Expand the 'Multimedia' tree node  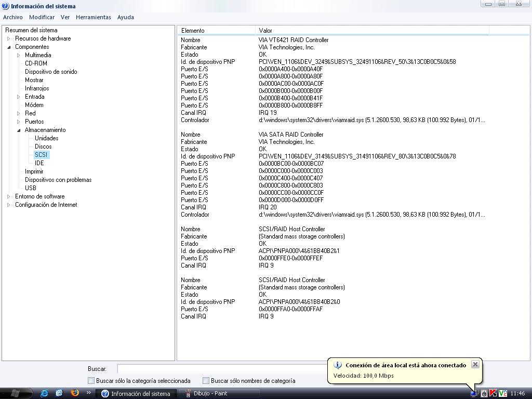19,55
